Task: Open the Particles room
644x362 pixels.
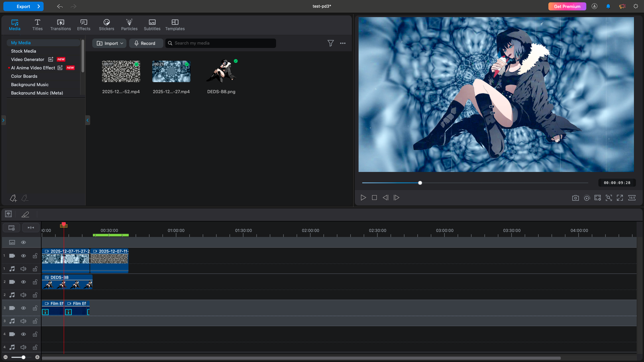Action: point(129,25)
